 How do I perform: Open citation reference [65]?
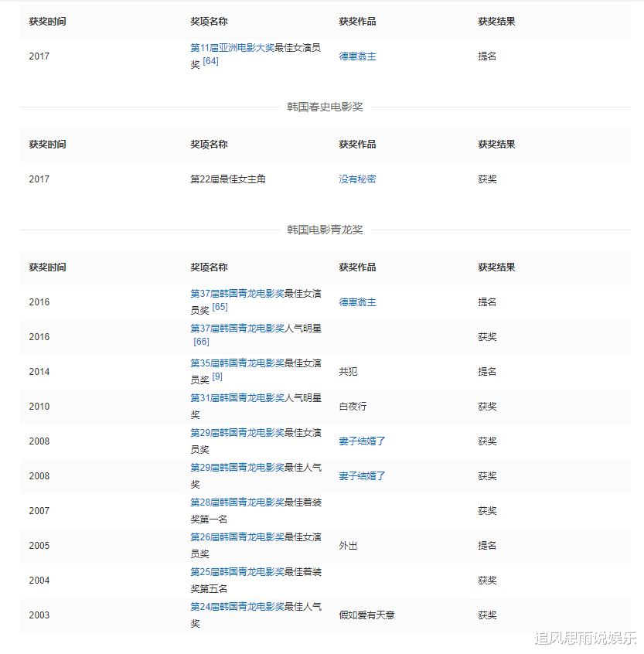coord(220,307)
